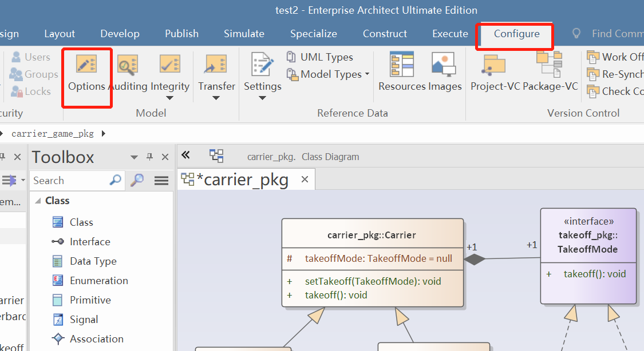This screenshot has height=351, width=644.
Task: Close the left docked panel
Action: point(17,157)
